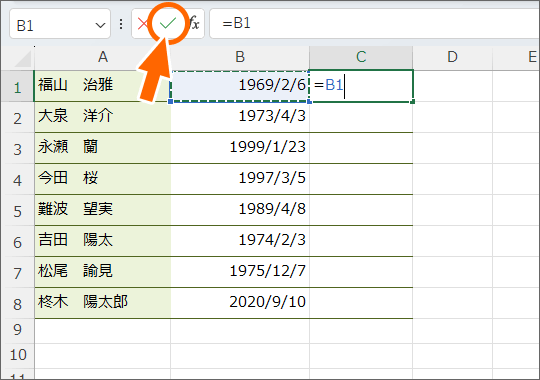Image resolution: width=540 pixels, height=380 pixels.
Task: Click cell containing 吉田 陽太
Action: tap(103, 241)
